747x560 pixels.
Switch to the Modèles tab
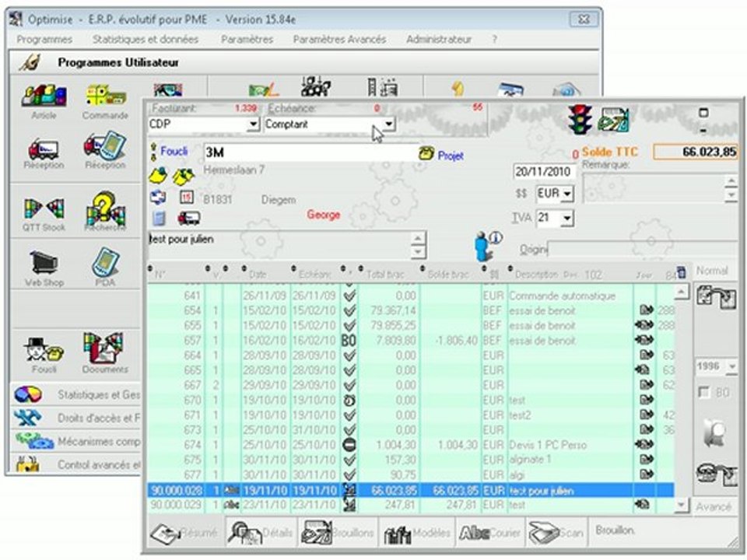point(417,533)
